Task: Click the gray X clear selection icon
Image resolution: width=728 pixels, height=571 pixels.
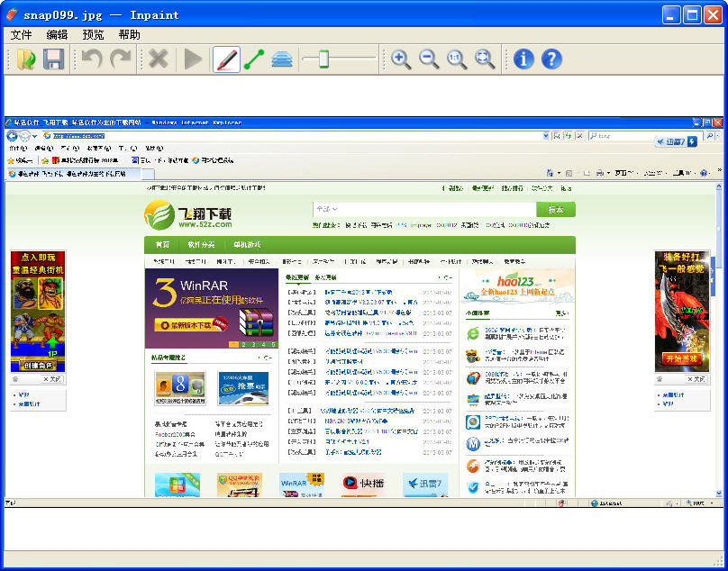Action: tap(159, 59)
